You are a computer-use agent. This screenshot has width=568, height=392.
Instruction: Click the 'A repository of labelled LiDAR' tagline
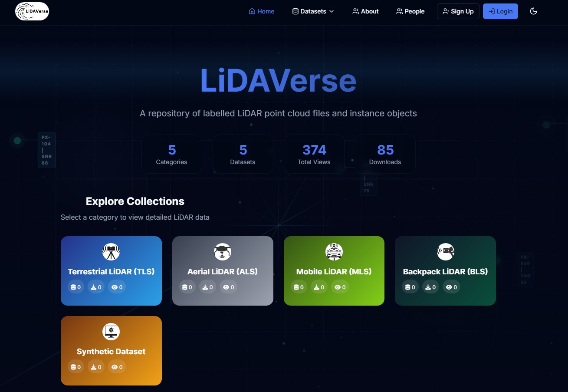278,113
